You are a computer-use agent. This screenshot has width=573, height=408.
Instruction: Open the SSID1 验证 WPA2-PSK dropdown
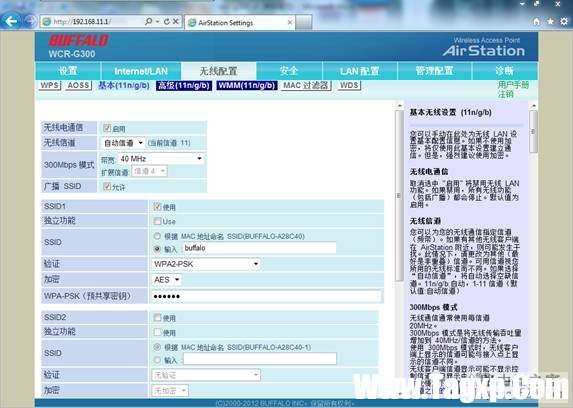click(x=206, y=264)
